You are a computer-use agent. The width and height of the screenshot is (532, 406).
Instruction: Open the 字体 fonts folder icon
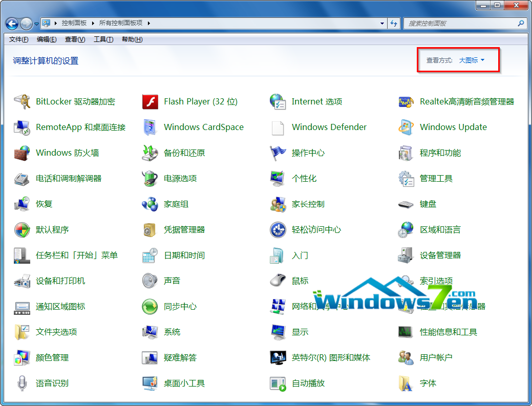click(x=406, y=383)
